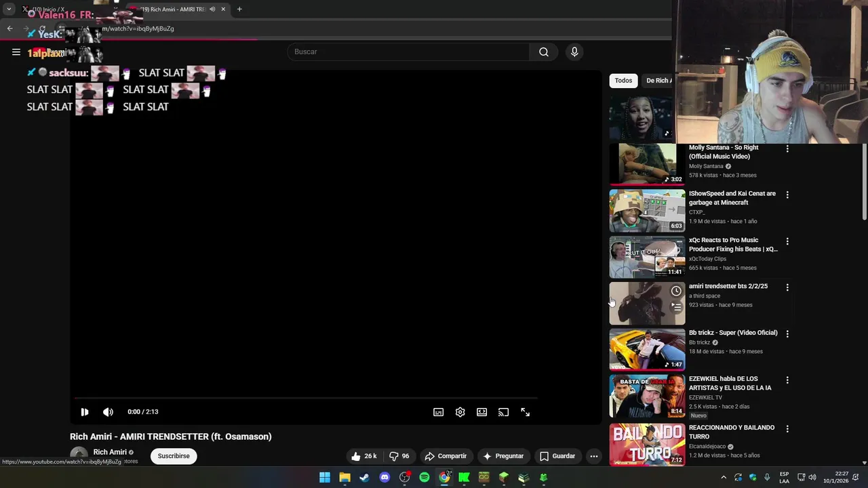Open IShowSpeed and Kai Cenat Minecraft thumbnail
This screenshot has height=488, width=868.
click(647, 211)
